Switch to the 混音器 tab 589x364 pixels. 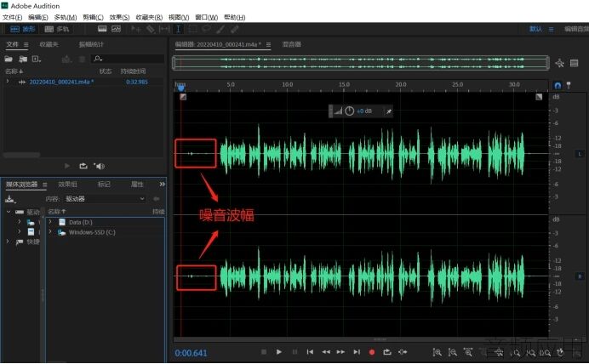click(291, 44)
